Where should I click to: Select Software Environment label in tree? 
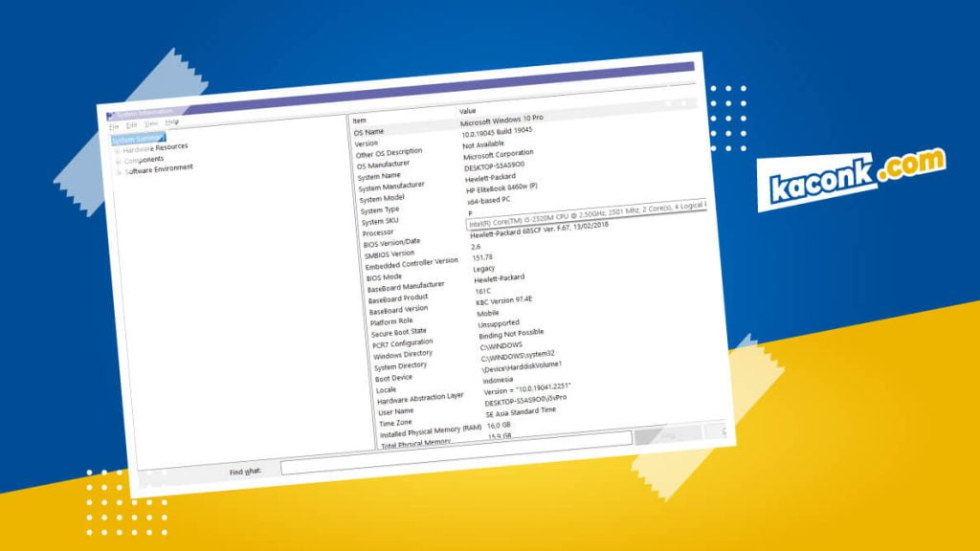pyautogui.click(x=159, y=169)
